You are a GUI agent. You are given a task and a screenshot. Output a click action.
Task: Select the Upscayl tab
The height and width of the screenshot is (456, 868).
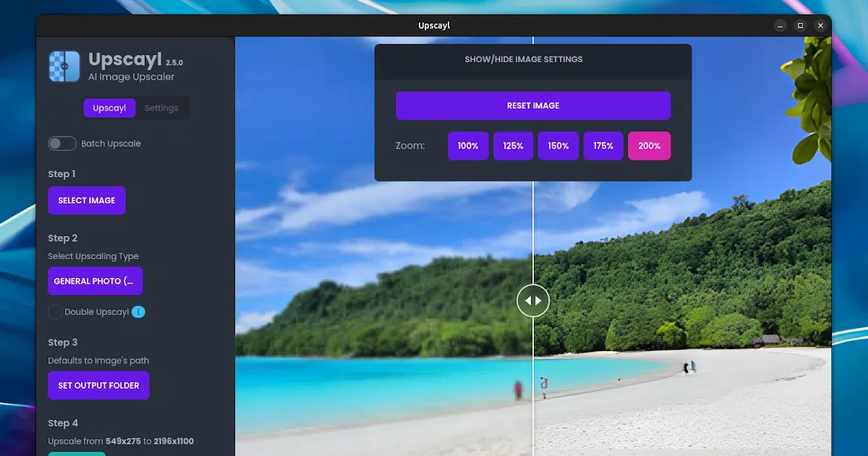click(x=109, y=108)
